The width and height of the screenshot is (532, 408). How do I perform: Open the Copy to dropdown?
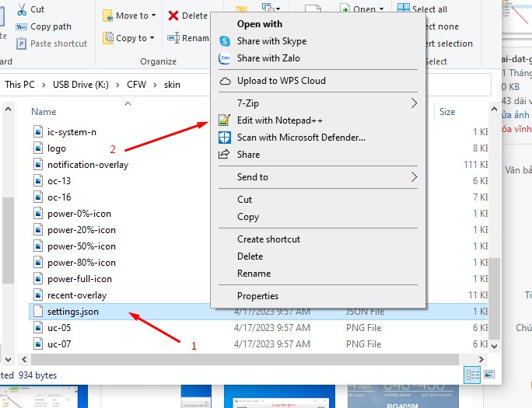tap(129, 38)
